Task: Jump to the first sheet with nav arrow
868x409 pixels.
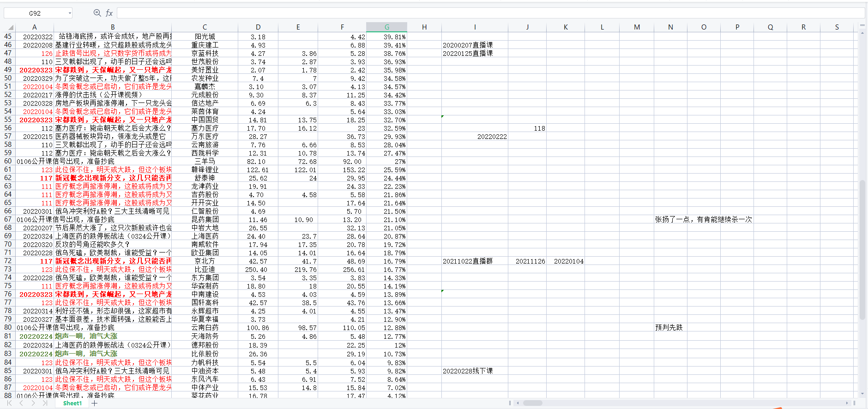Action: pos(9,403)
